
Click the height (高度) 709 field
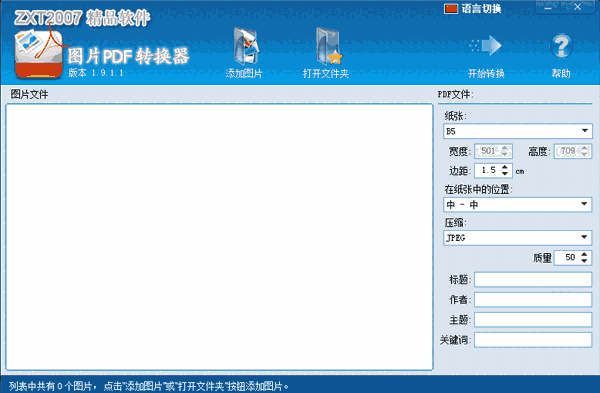coord(572,151)
